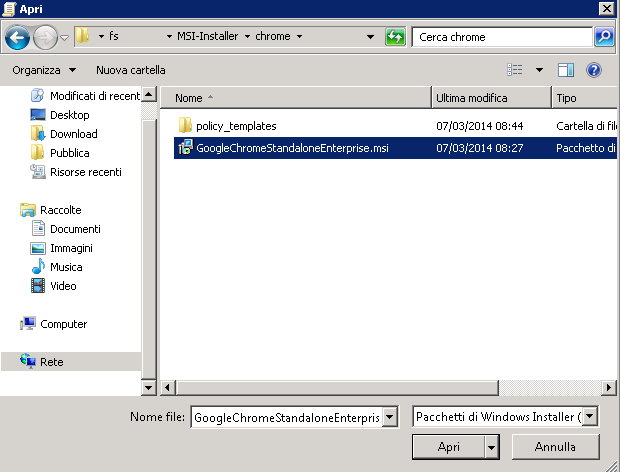This screenshot has height=472, width=620.
Task: Click right arrow of horizontal scrollbar
Action: (609, 387)
